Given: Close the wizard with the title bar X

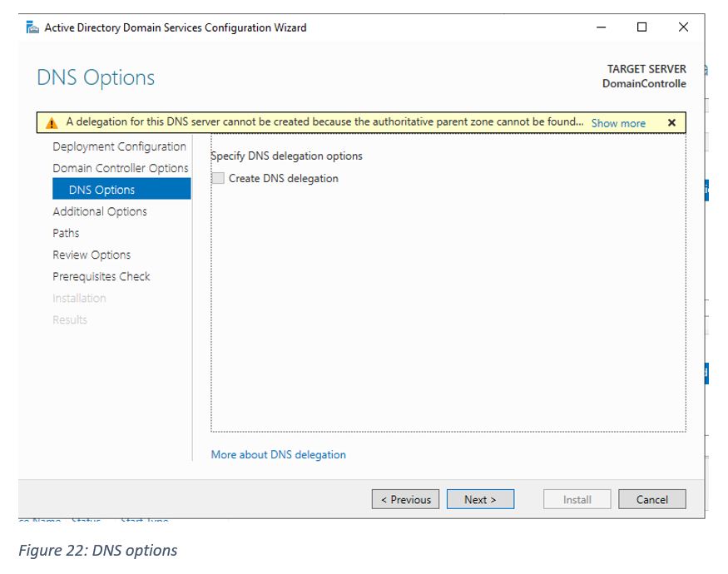Looking at the screenshot, I should [683, 27].
